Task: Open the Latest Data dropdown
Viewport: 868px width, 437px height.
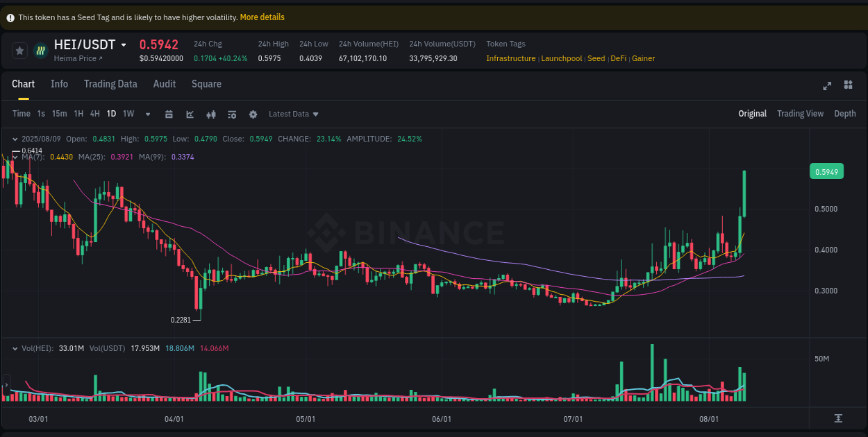Action: (293, 114)
